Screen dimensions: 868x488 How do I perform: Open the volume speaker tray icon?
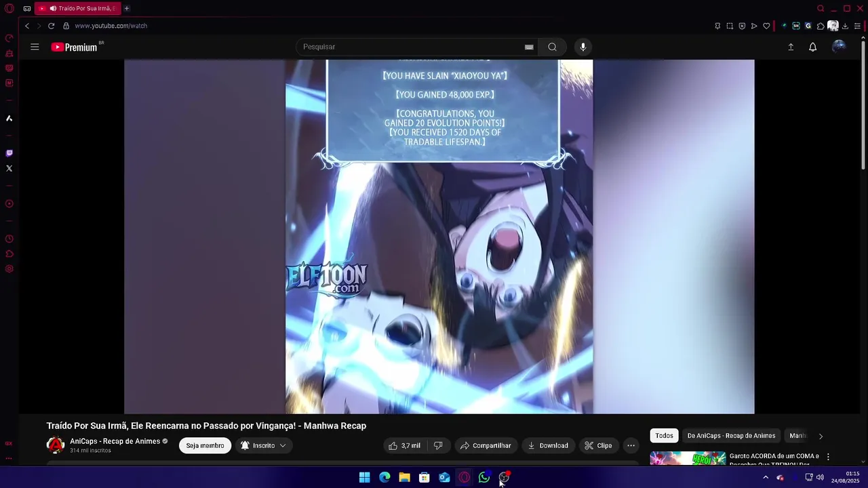point(820,477)
